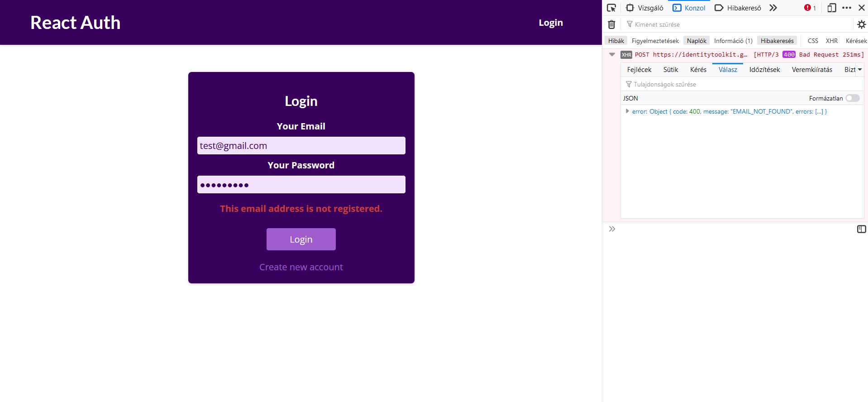
Task: Clear console output with trash icon
Action: click(x=611, y=24)
